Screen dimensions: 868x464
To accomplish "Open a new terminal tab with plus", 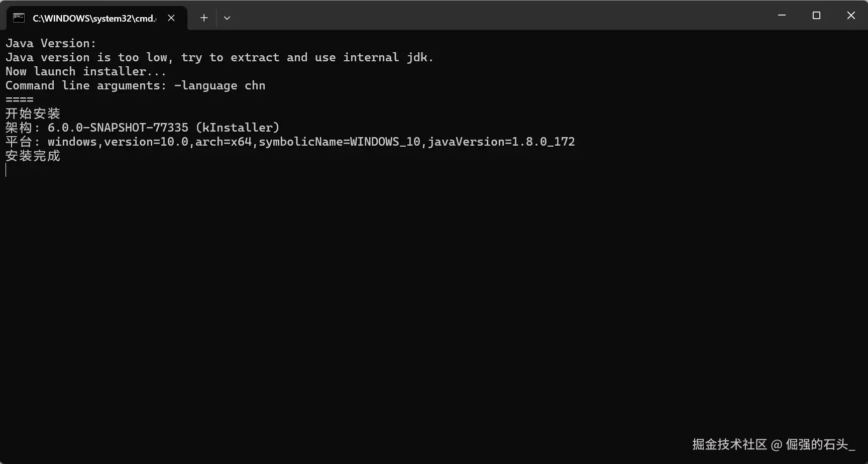I will coord(204,18).
